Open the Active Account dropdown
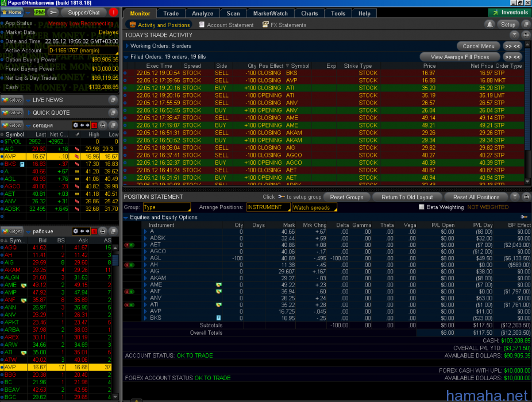Screen dimensions: 532x402 (x=83, y=51)
